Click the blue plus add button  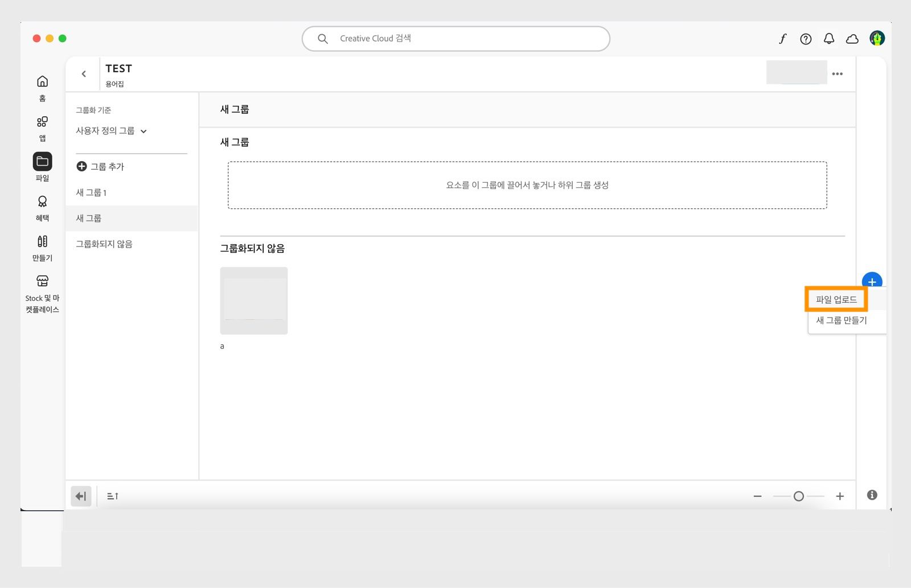[x=872, y=281]
